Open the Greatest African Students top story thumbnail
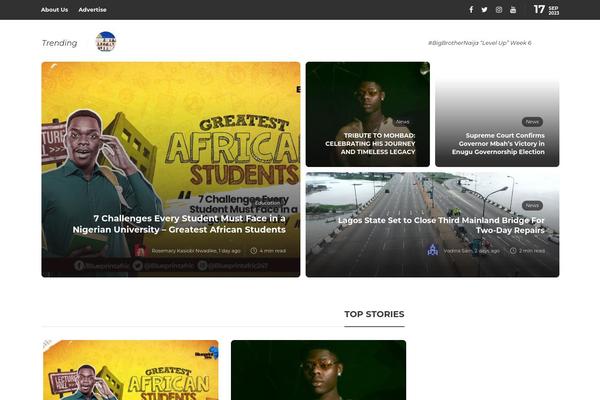Image resolution: width=600 pixels, height=400 pixels. point(130,370)
